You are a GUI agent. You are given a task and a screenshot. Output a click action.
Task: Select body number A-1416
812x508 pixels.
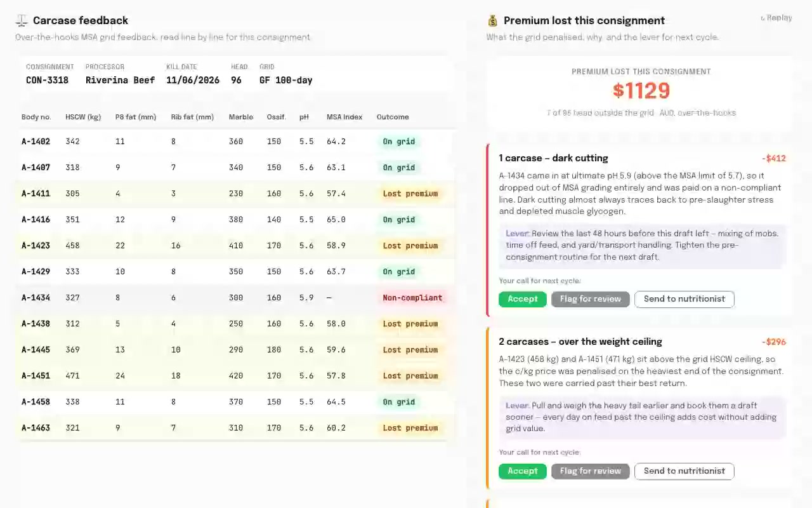(36, 220)
